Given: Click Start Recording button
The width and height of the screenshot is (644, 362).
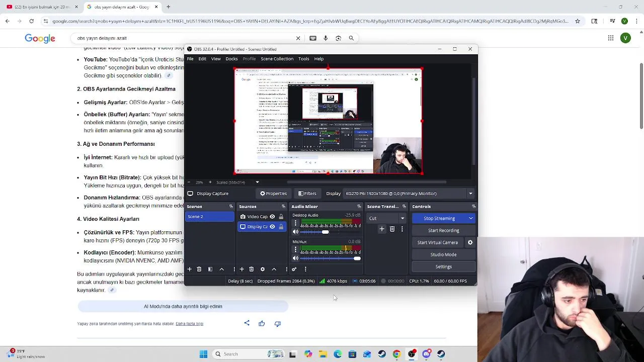Looking at the screenshot, I should click(443, 230).
